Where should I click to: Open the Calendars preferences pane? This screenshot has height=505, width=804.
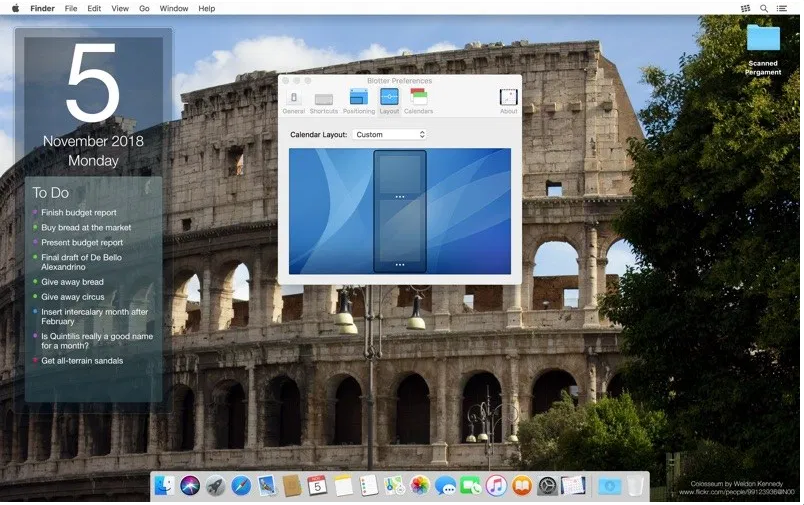coord(418,100)
